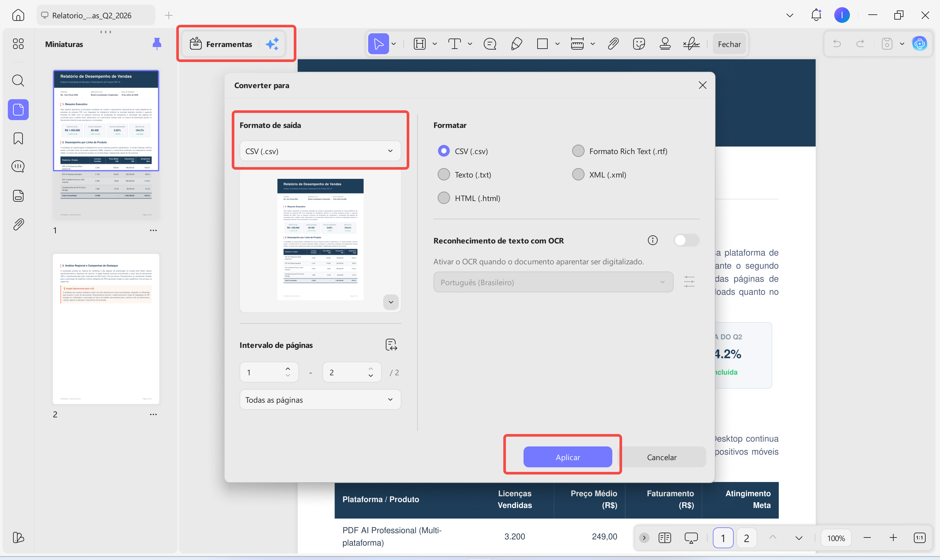This screenshot has width=940, height=560.
Task: Open the form fields panel icon
Action: click(18, 196)
